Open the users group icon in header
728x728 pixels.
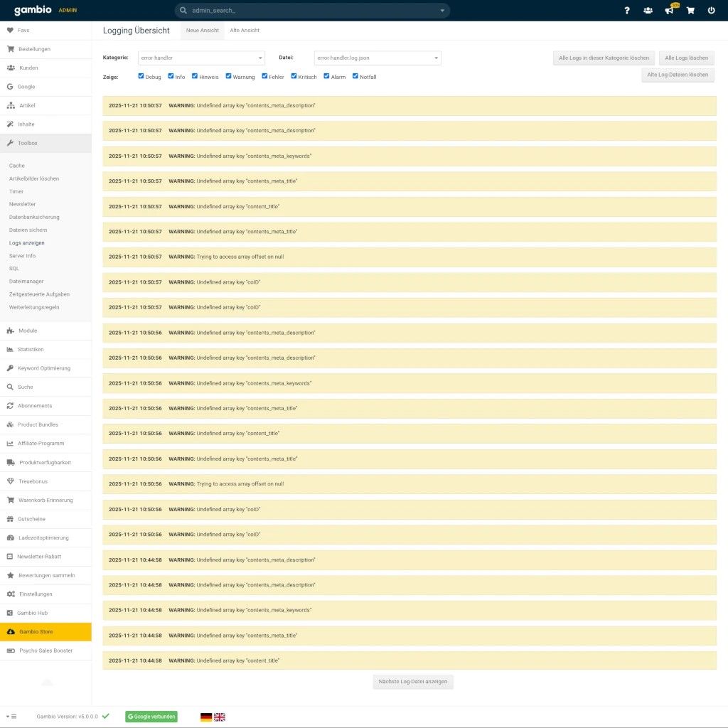[x=648, y=11]
